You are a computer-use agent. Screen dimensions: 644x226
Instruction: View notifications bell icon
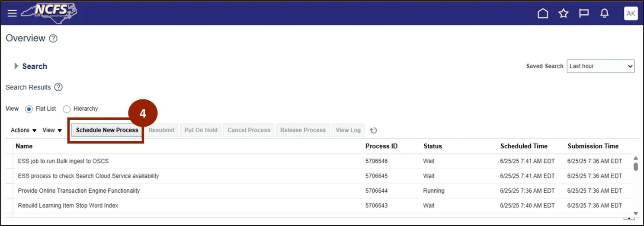point(604,13)
